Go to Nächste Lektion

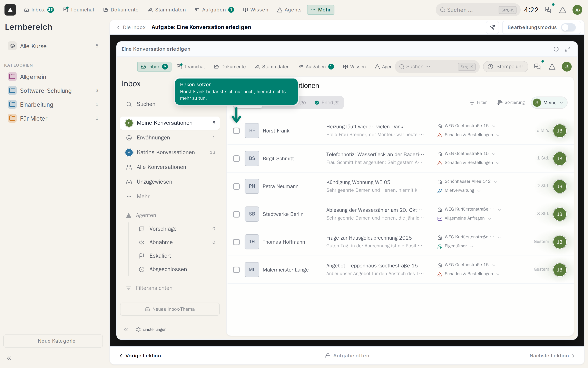[552, 356]
